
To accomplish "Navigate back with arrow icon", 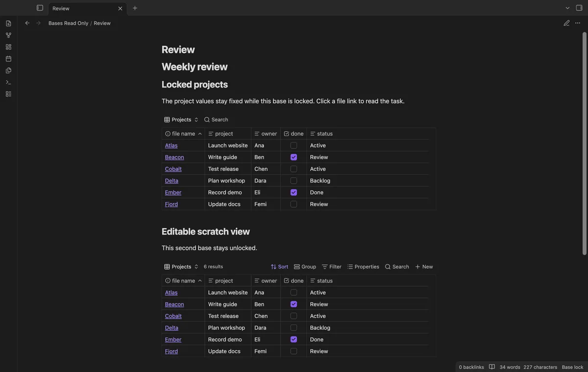I will (x=27, y=23).
